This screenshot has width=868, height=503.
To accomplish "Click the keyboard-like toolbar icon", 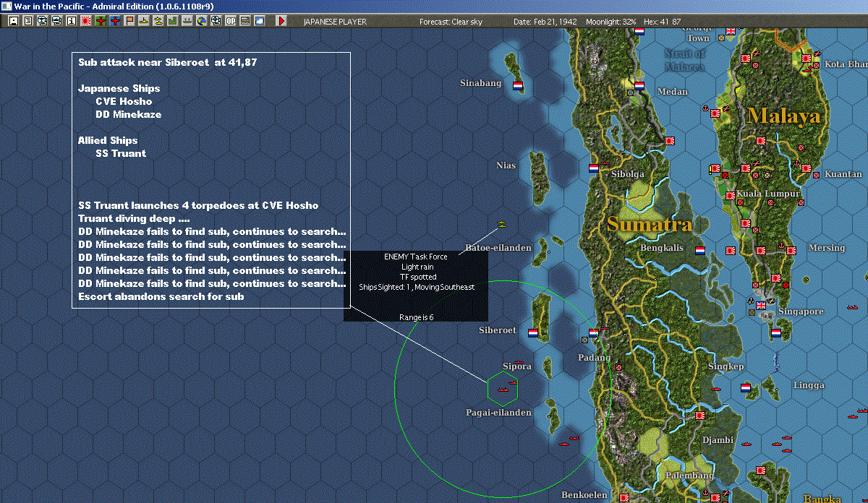I will point(244,21).
